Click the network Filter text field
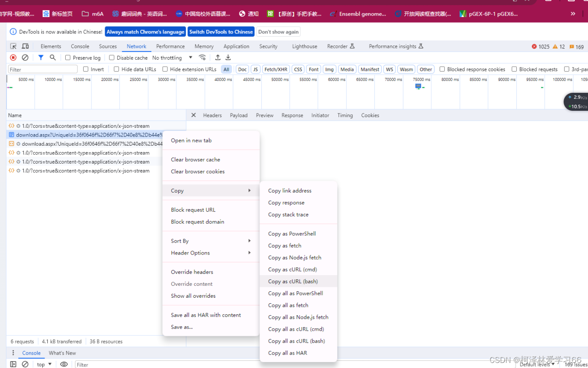The height and width of the screenshot is (368, 588). pos(43,69)
